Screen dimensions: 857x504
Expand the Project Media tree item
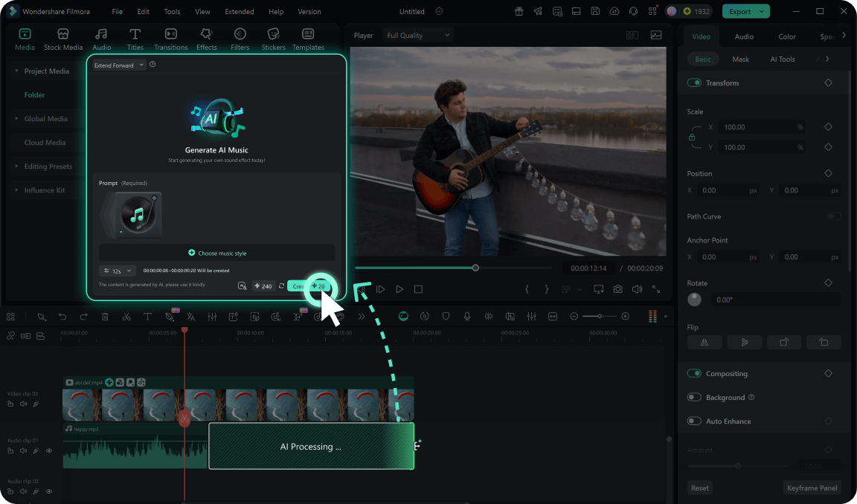point(16,71)
